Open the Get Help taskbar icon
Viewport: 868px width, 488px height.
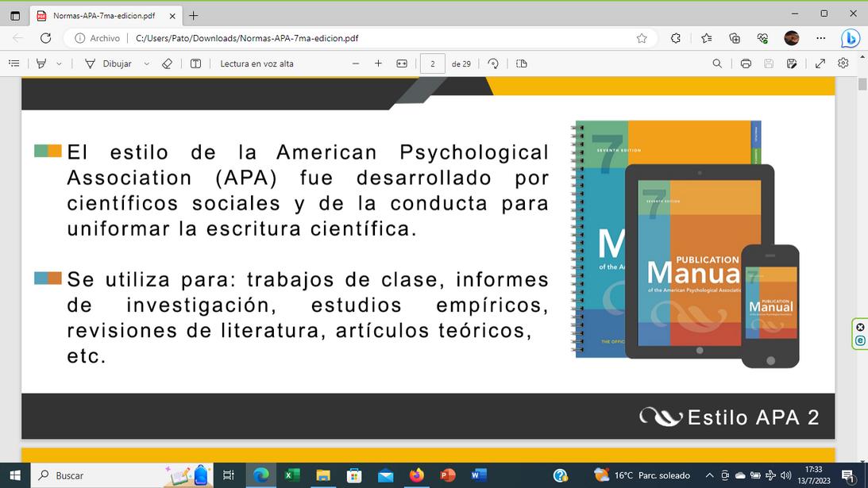(560, 475)
